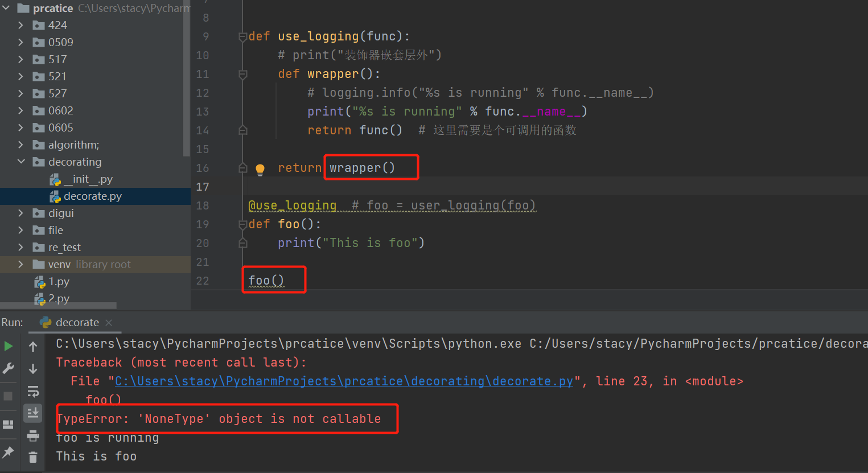The image size is (868, 473).
Task: Expand the re_test folder arrow
Action: [20, 247]
